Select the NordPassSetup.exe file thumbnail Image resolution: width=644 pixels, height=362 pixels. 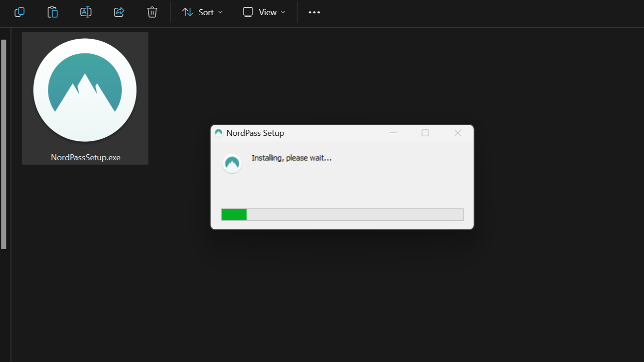85,90
